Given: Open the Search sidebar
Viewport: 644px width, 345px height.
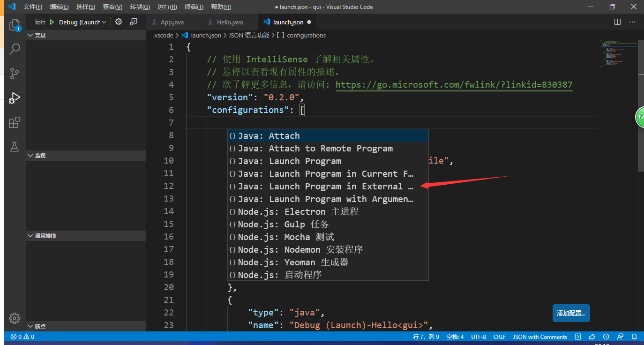Looking at the screenshot, I should coord(14,49).
